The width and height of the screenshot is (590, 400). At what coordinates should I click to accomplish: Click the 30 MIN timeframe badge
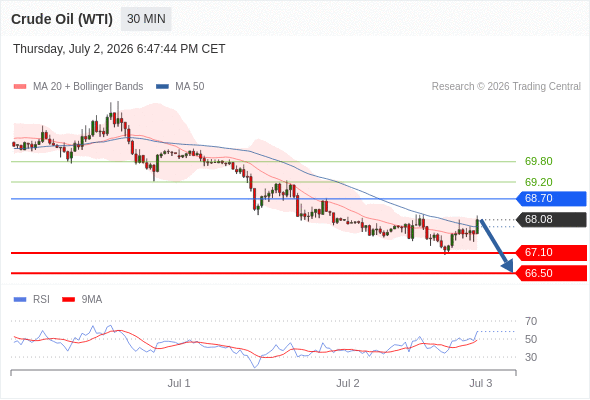(x=146, y=19)
